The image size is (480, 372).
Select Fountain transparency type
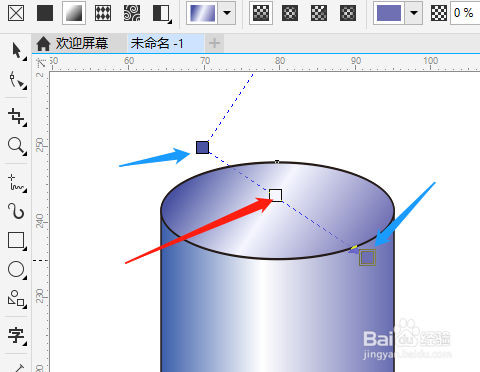click(x=74, y=13)
